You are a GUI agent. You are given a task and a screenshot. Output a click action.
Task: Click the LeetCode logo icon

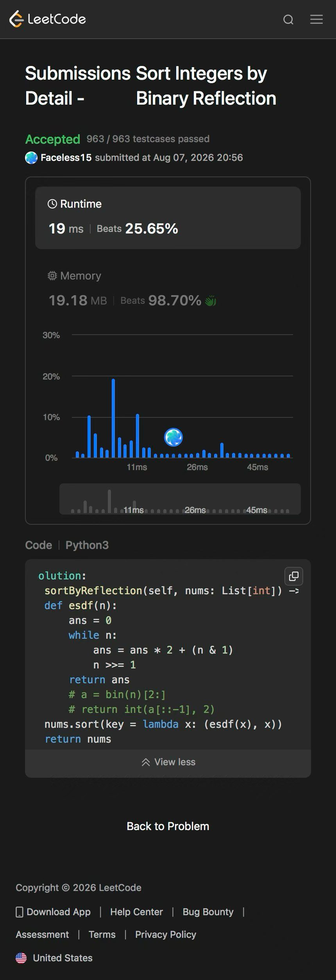[x=16, y=19]
